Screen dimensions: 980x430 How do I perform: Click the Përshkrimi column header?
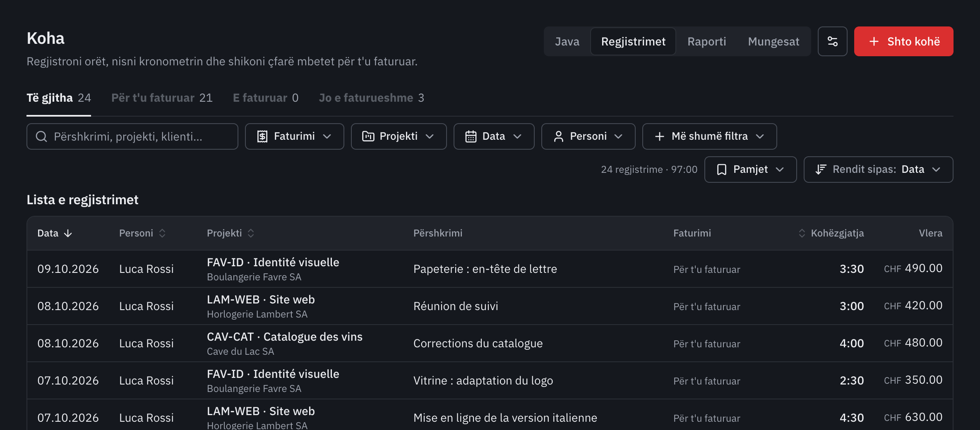(x=438, y=233)
